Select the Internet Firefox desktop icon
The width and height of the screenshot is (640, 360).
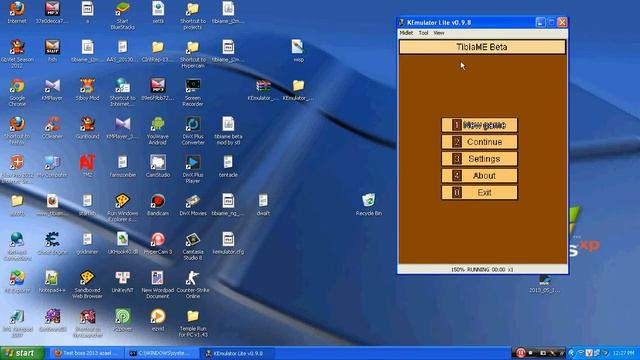pos(17,13)
